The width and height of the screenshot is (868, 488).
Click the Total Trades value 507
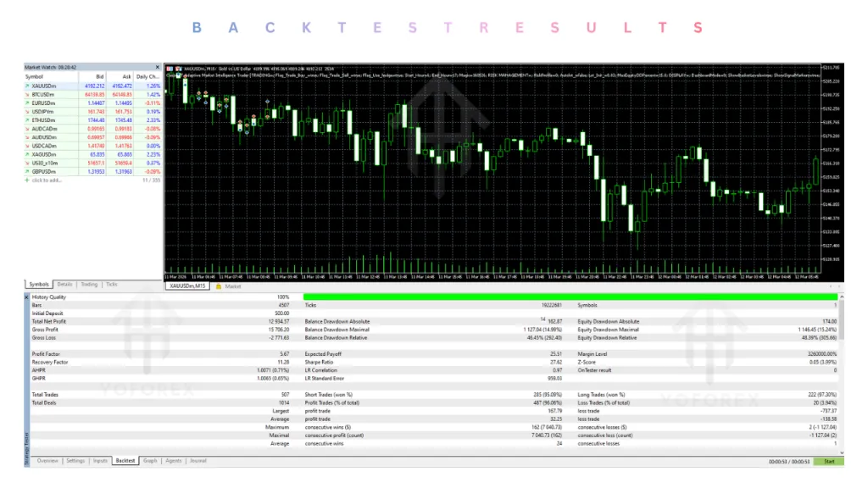(x=285, y=395)
